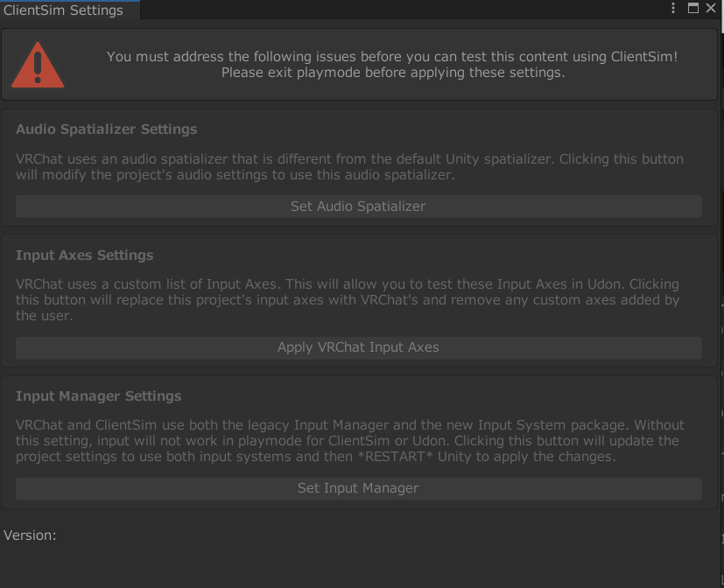724x588 pixels.
Task: Click the Version label
Action: [30, 535]
